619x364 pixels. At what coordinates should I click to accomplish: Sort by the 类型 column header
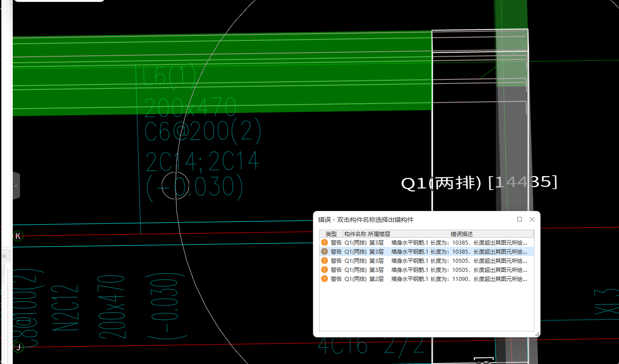pos(331,234)
